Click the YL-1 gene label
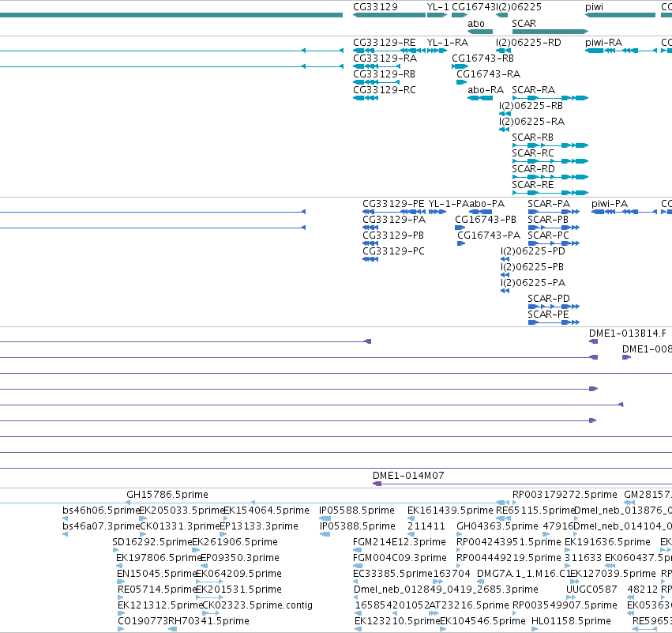Viewport: 672px width, 633px height. 437,7
